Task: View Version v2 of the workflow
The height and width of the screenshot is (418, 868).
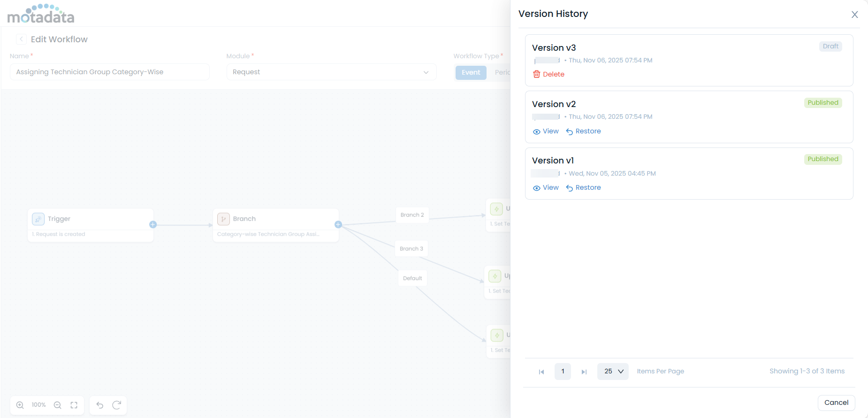Action: 546,132
